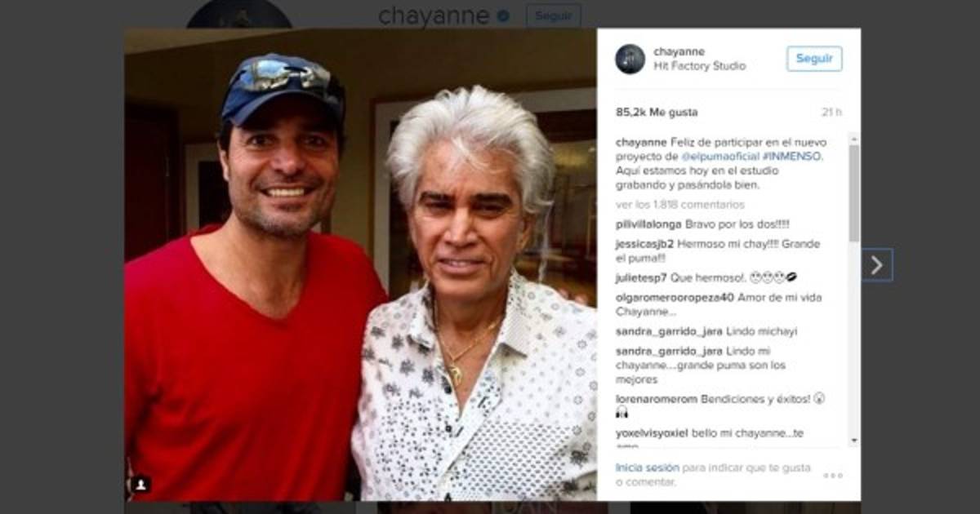Expand ver los 1.818 comentarios
980x514 pixels.
680,205
